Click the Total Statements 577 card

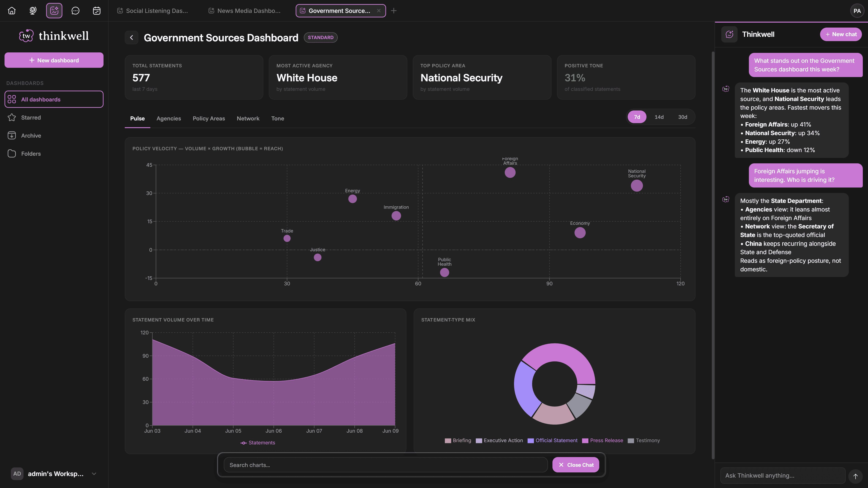[x=194, y=77]
